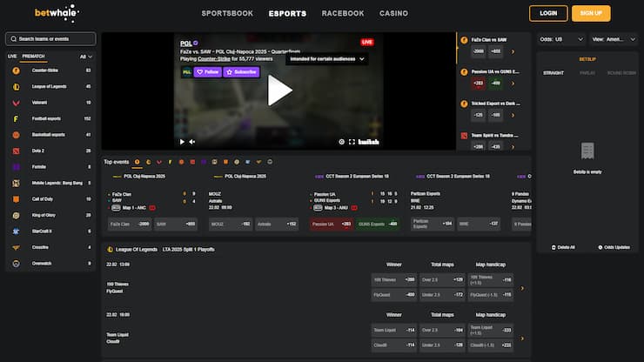This screenshot has height=362, width=644.
Task: Expand the All filter dropdown in sidebar
Action: click(86, 56)
